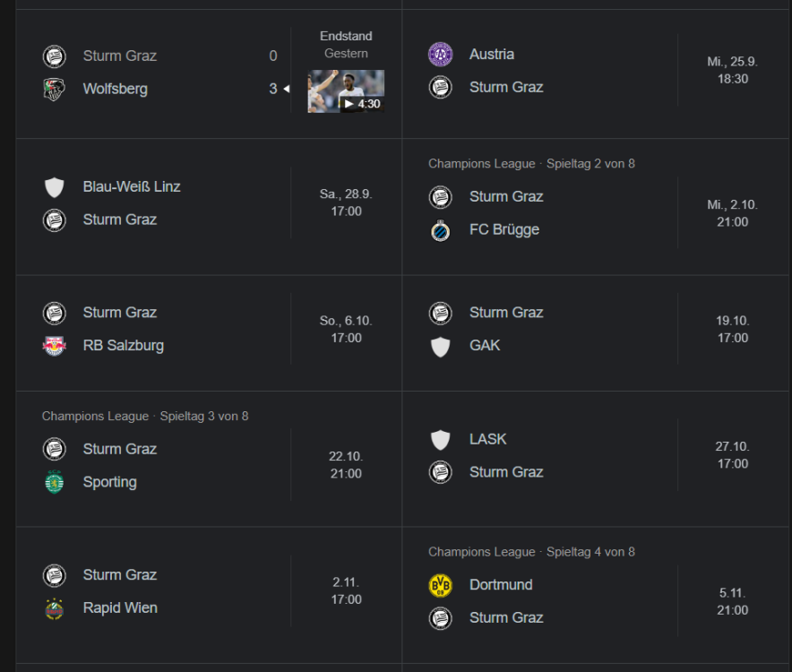Click the Blau-Weiß Linz shield icon
Image resolution: width=792 pixels, height=672 pixels.
(55, 187)
